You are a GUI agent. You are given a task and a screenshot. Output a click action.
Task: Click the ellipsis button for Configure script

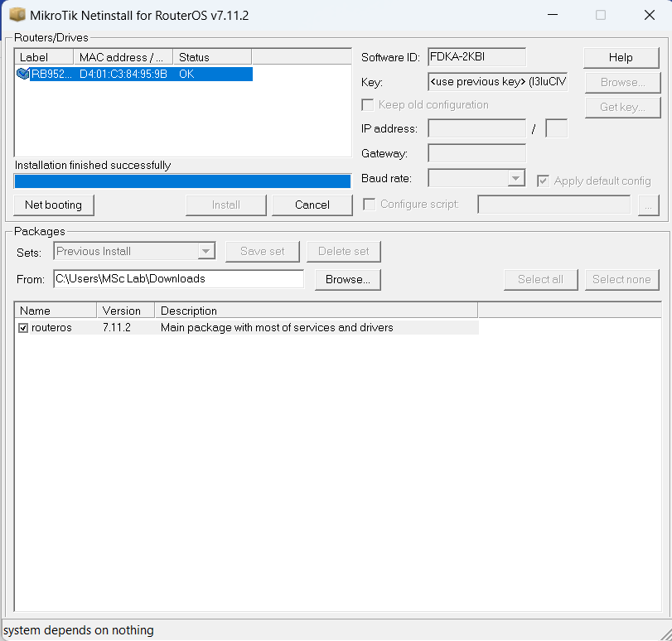coord(649,205)
